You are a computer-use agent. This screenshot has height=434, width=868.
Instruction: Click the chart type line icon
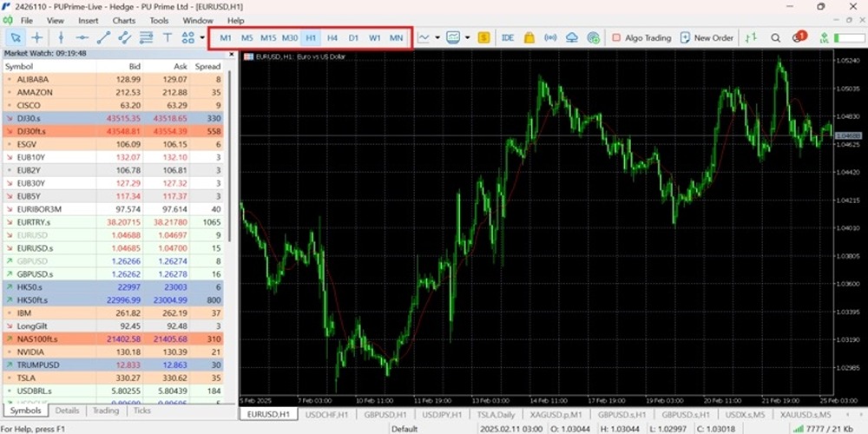(x=424, y=37)
